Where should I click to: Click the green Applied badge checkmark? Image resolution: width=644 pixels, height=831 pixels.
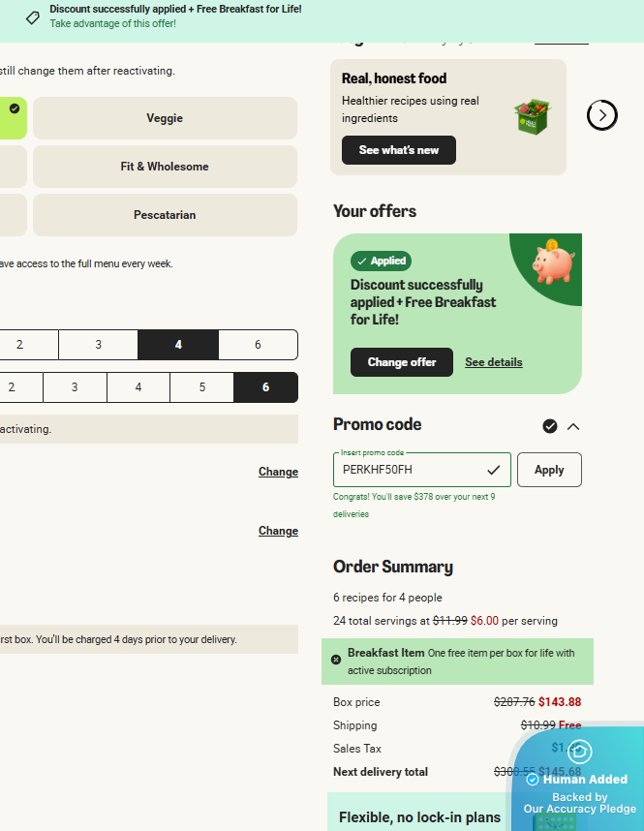361,261
